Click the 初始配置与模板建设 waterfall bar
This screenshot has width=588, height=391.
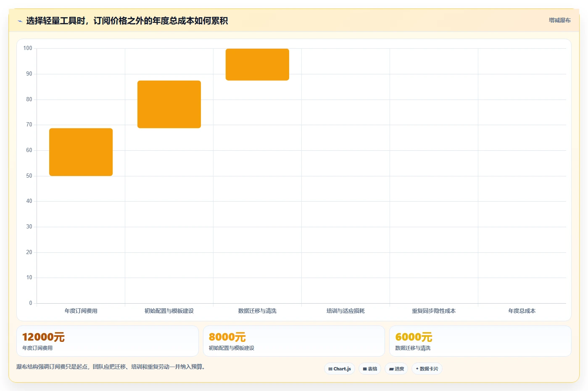(169, 104)
